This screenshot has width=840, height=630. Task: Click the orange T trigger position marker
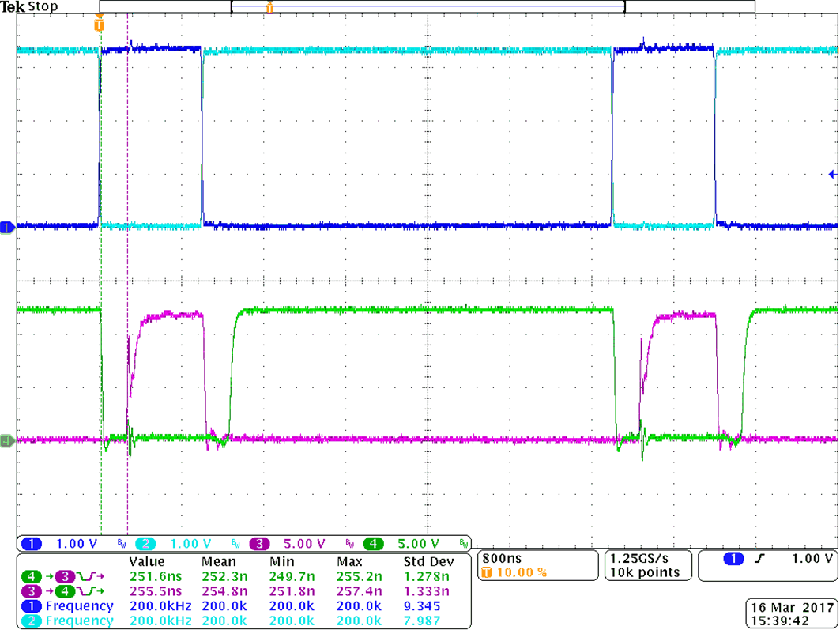coord(99,25)
